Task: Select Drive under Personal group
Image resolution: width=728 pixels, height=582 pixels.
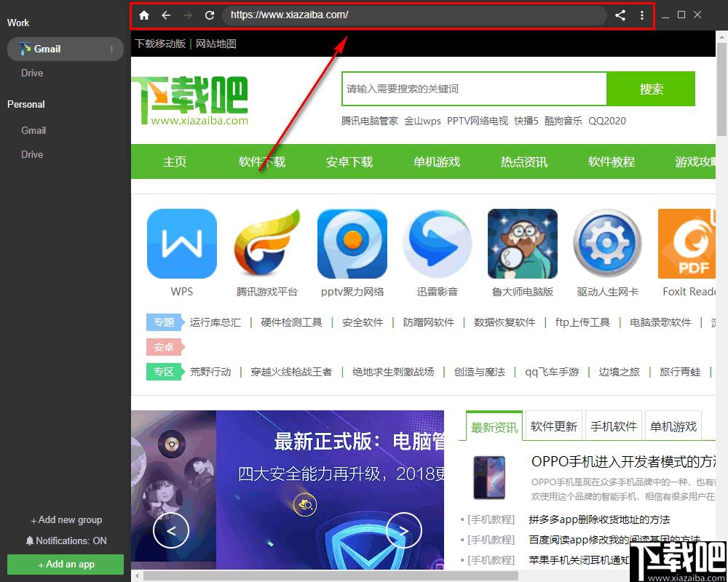Action: (32, 154)
